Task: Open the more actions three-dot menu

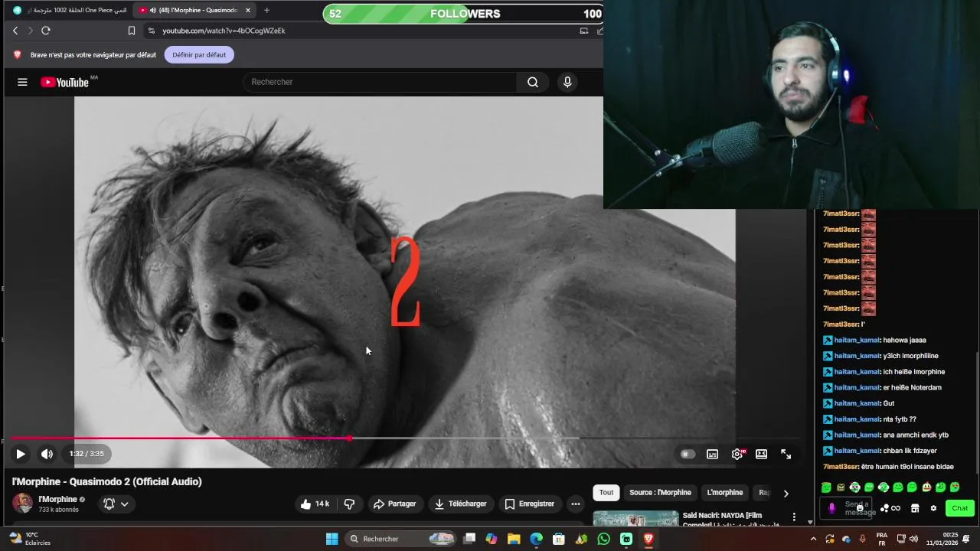Action: click(576, 504)
